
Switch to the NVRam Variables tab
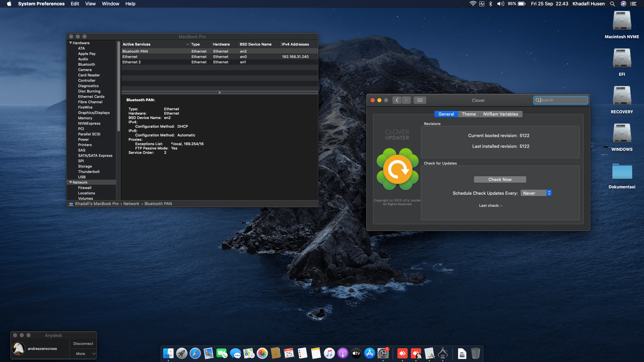click(x=500, y=114)
